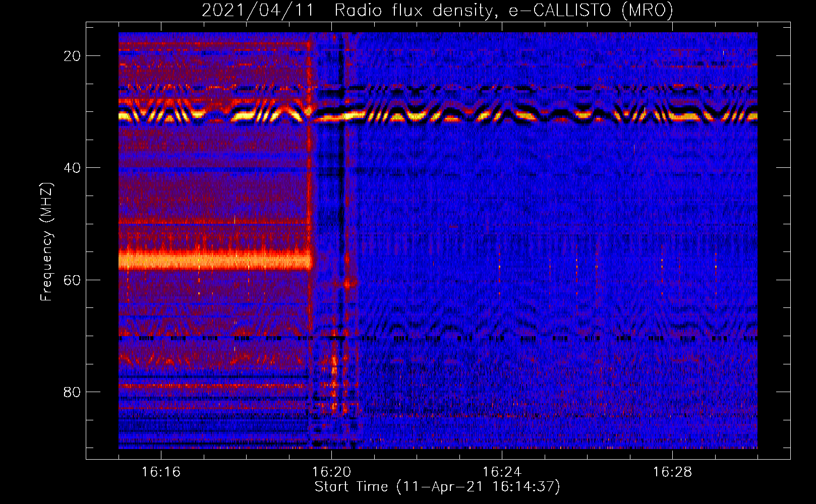Click the 80 MHz frequency tick label

tap(73, 392)
